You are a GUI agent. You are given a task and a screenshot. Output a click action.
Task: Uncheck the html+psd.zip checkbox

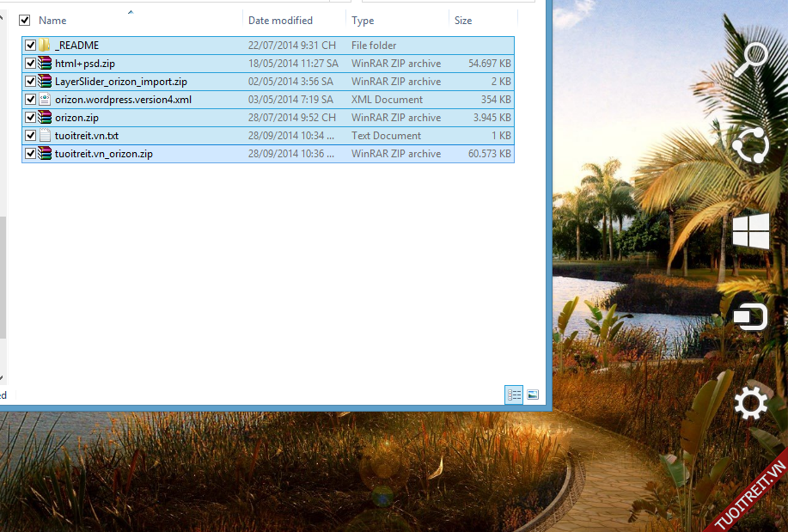[31, 64]
